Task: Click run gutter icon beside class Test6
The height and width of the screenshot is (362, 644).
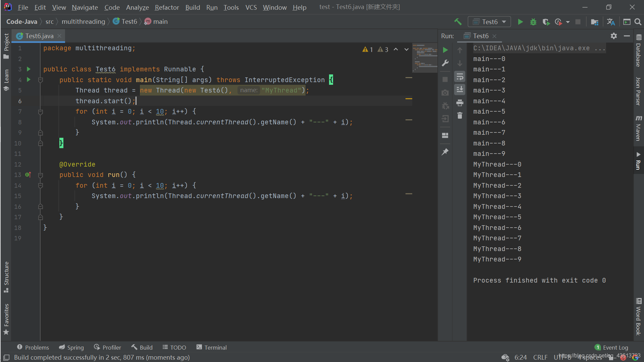Action: [29, 69]
